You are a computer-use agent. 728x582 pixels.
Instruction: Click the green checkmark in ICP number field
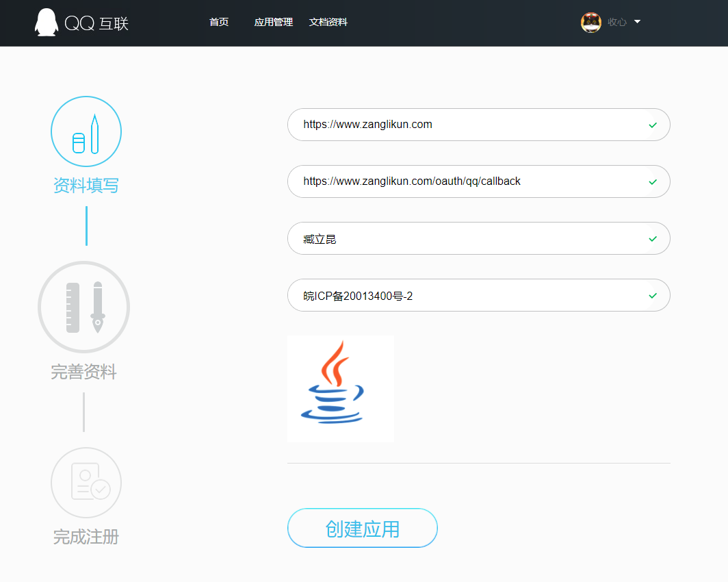point(653,296)
